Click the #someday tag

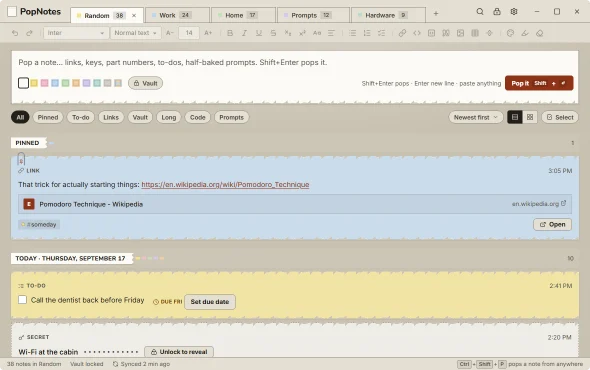tap(39, 225)
